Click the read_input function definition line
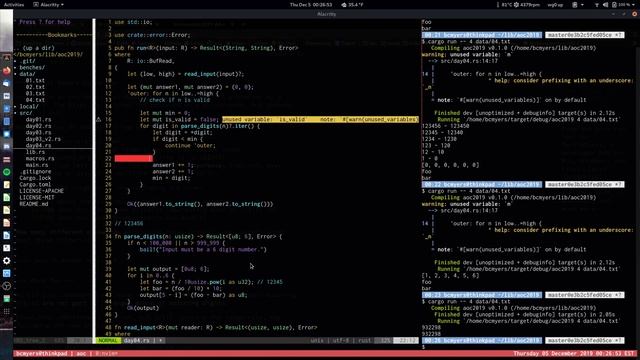 pyautogui.click(x=216, y=327)
